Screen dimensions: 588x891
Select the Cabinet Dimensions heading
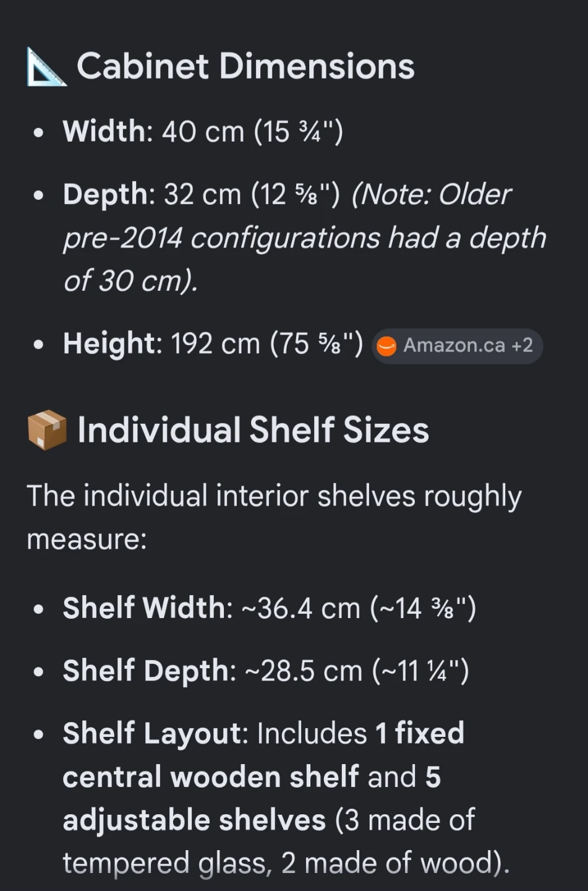pyautogui.click(x=245, y=66)
